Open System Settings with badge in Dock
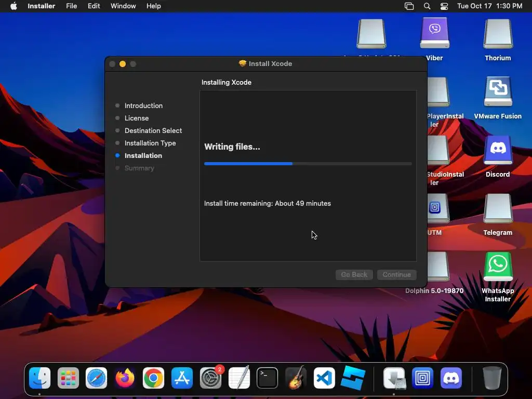532x399 pixels. pyautogui.click(x=211, y=378)
